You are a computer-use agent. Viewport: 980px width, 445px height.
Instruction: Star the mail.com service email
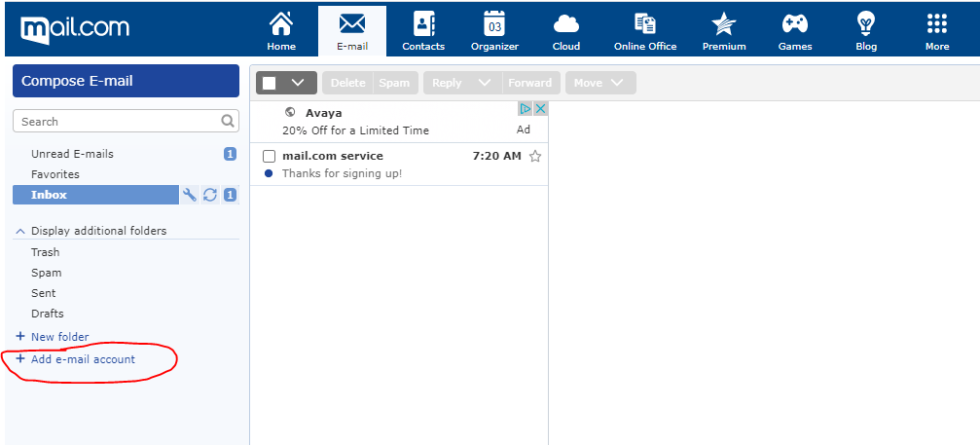[x=535, y=156]
